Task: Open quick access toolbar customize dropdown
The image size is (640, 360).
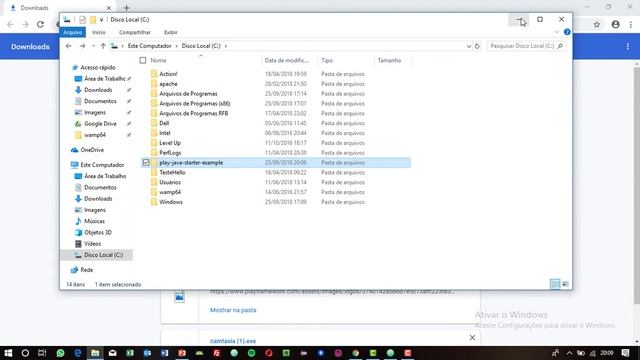Action: [101, 20]
